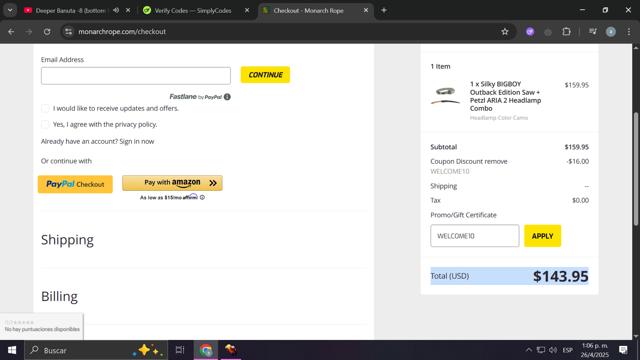Bookmark this page with the star icon
The height and width of the screenshot is (360, 640).
click(505, 31)
